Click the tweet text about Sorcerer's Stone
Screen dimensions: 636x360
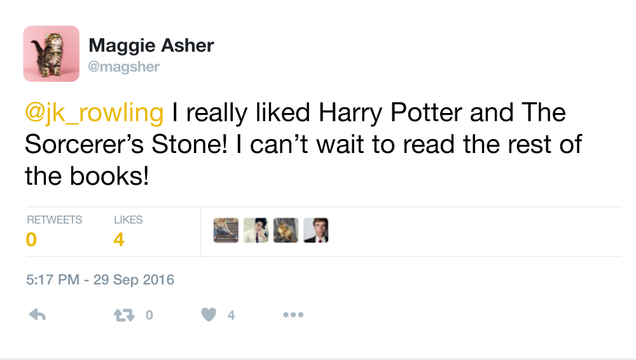[x=303, y=144]
